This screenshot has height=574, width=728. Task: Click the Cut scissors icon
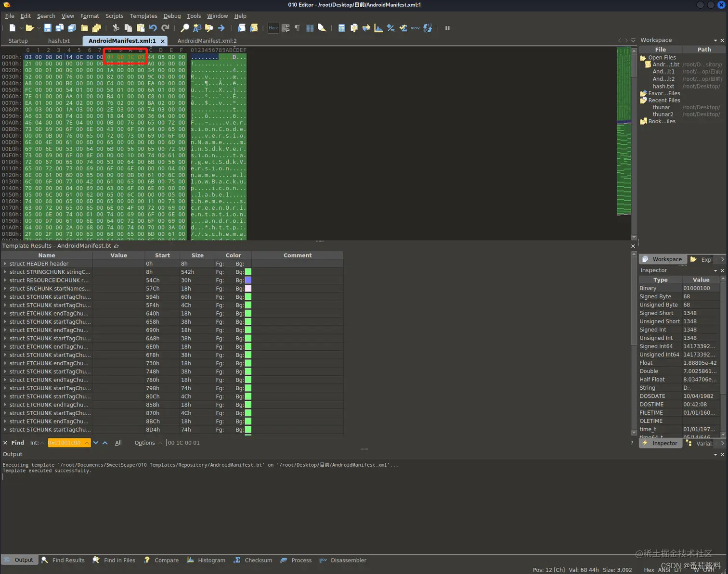click(x=116, y=28)
